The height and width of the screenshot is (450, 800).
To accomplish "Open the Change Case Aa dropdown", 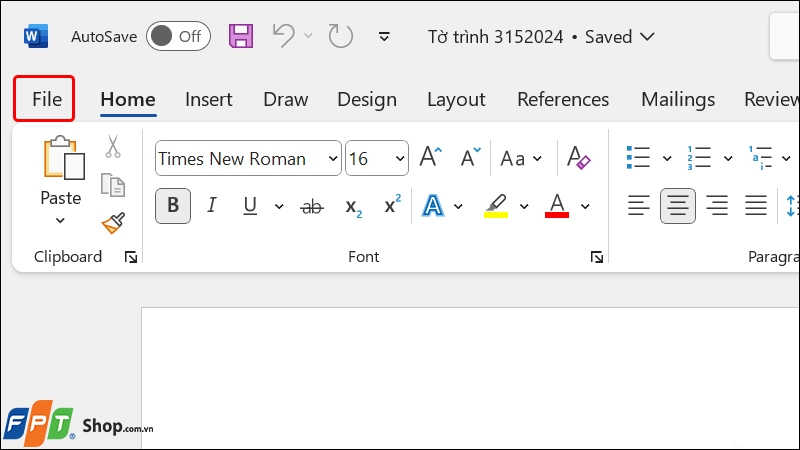I will coord(520,158).
